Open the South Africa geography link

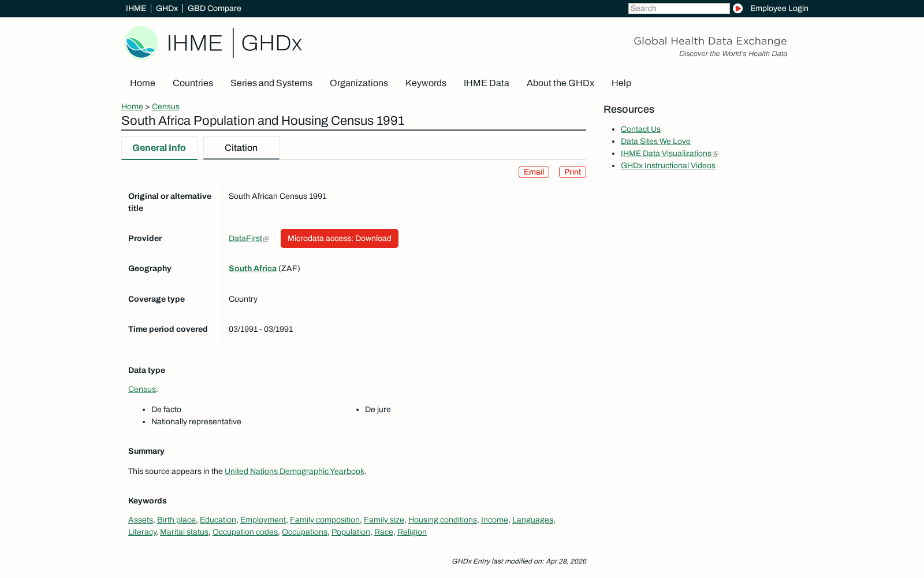tap(252, 268)
